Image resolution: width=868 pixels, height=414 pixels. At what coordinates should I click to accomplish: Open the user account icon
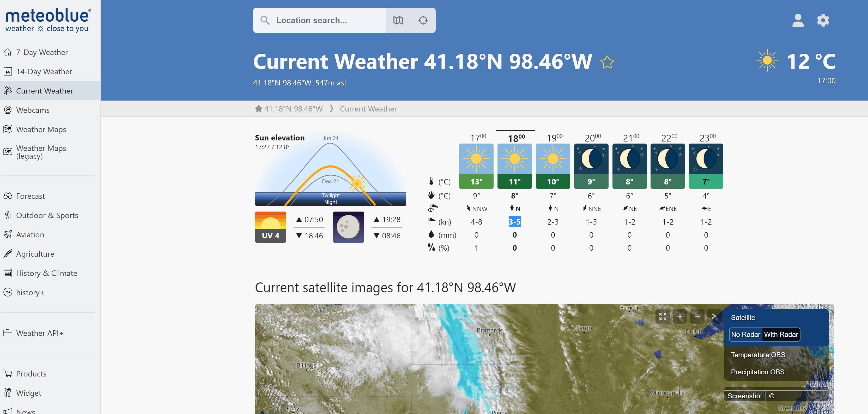tap(798, 20)
